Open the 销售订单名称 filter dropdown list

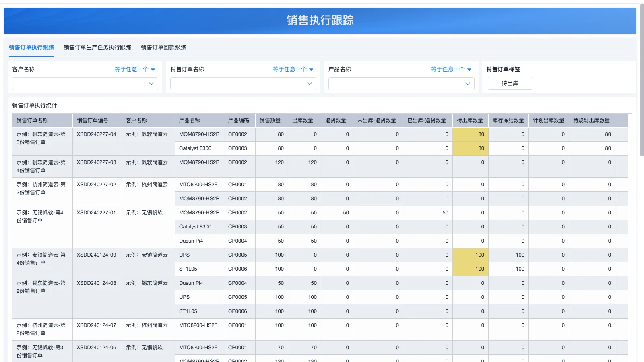click(x=243, y=84)
